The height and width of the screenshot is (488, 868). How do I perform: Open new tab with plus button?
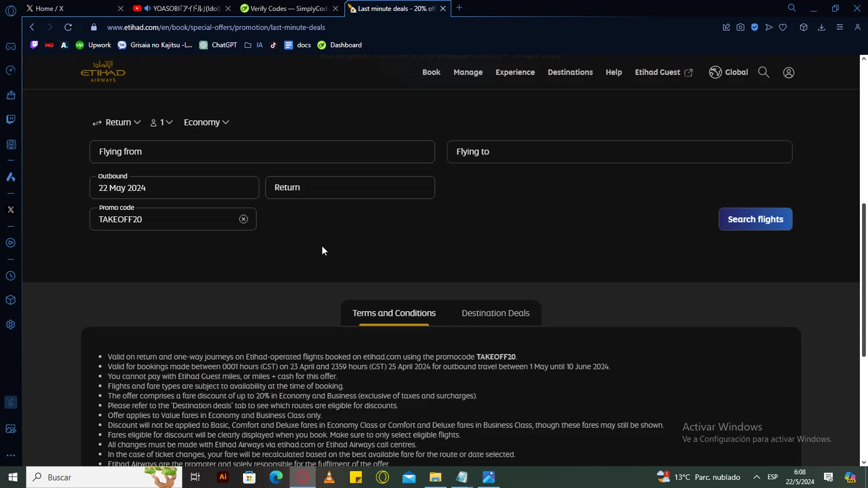click(459, 8)
